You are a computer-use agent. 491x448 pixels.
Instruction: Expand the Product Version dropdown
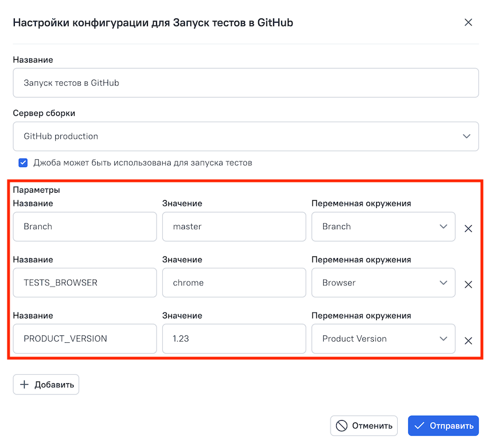click(x=383, y=339)
